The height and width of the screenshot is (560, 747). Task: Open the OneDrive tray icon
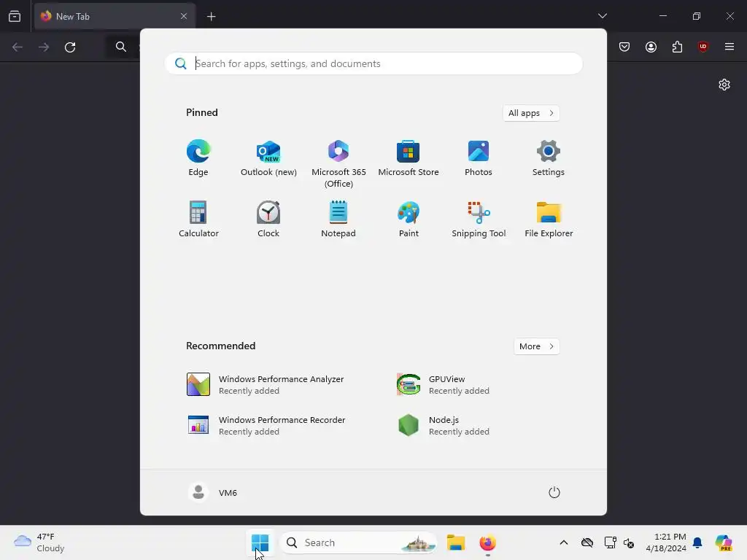tap(587, 542)
